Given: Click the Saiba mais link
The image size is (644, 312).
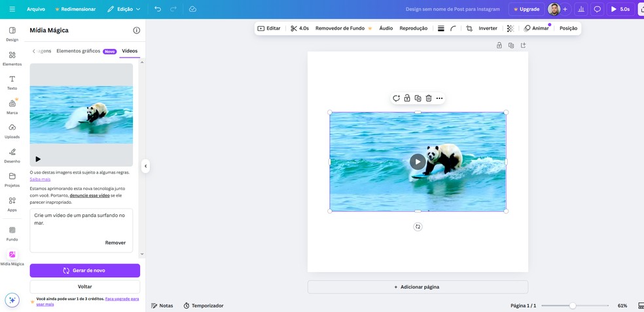Looking at the screenshot, I should coord(40,179).
